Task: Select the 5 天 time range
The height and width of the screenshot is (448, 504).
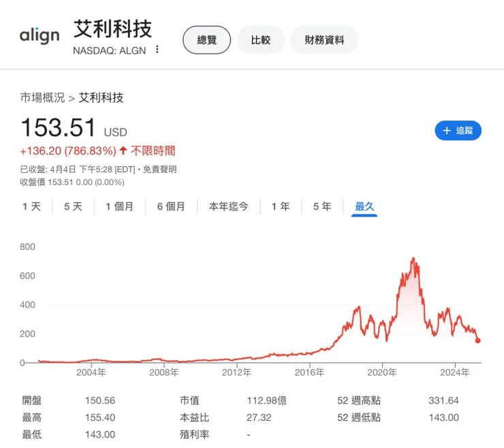Action: pyautogui.click(x=74, y=206)
